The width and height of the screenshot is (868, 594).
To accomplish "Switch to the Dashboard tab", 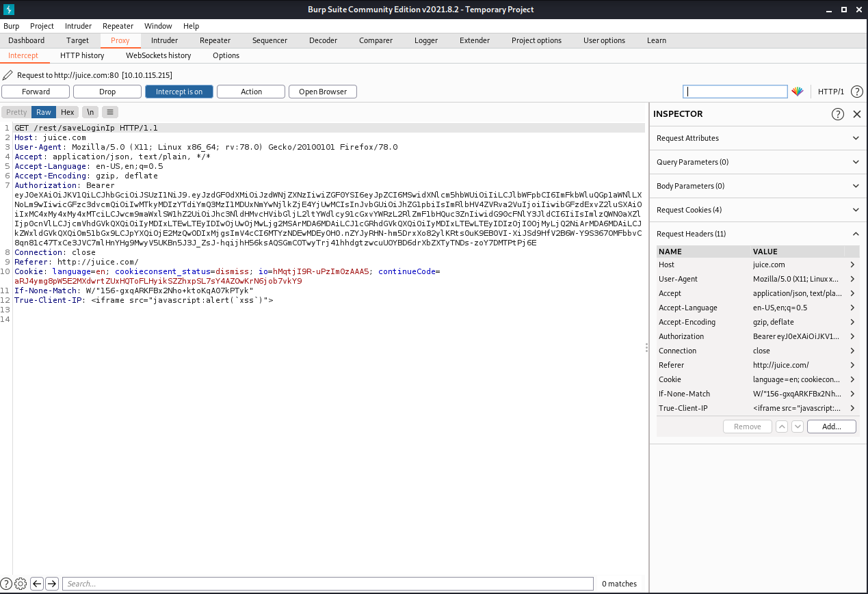I will [27, 40].
